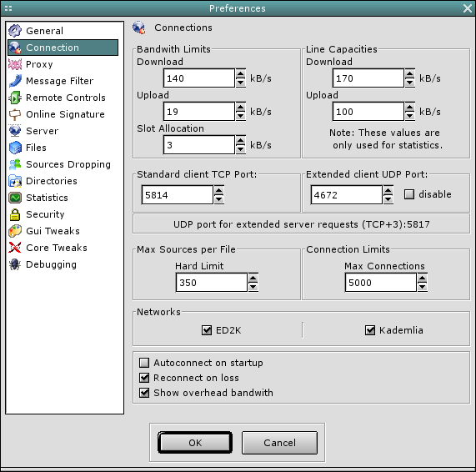Decrease the Max Connections value arrow
This screenshot has height=472, width=476.
click(422, 287)
